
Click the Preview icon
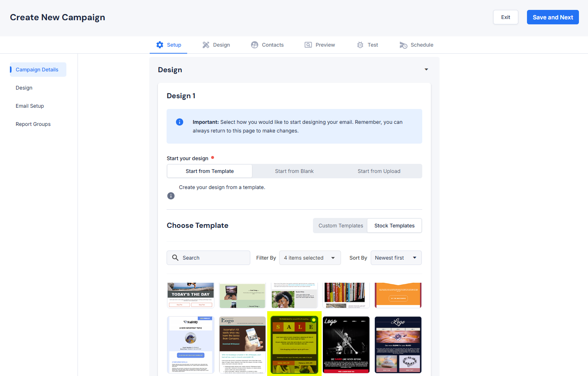tap(308, 45)
